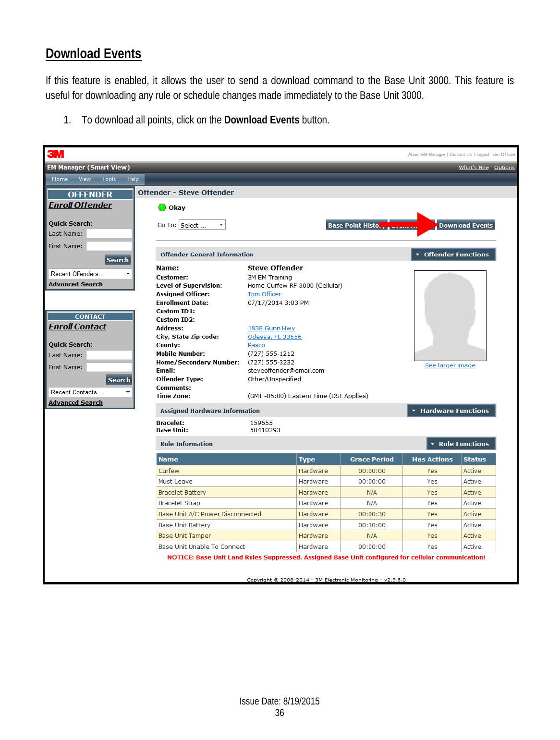This screenshot has width=560, height=740.
Task: Select the Curfew rule row
Action: (x=326, y=471)
